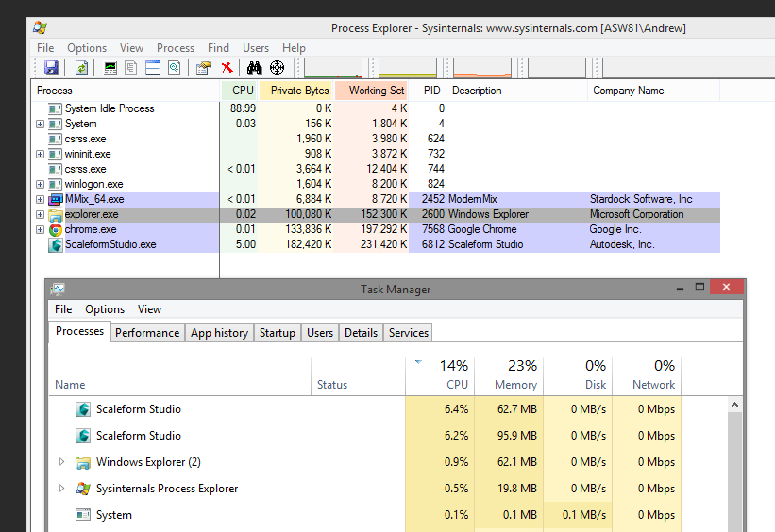This screenshot has height=532, width=775.
Task: Sort by the Private Bytes column
Action: 295,91
